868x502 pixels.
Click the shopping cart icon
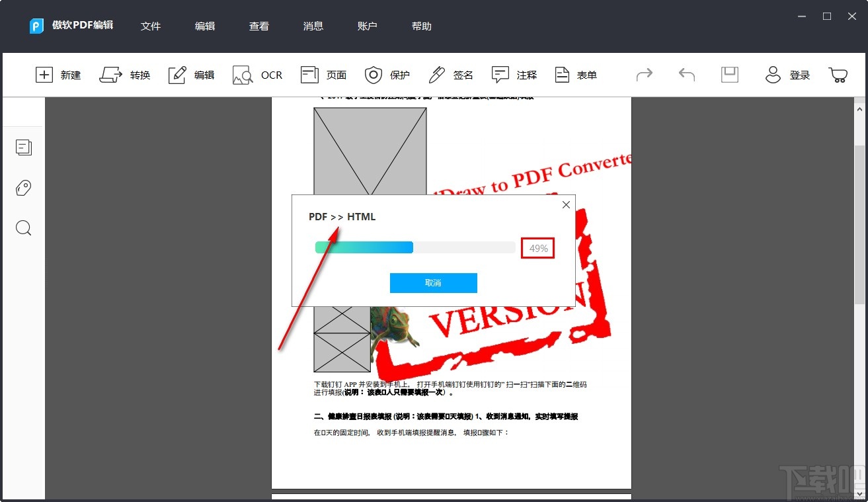coord(838,75)
